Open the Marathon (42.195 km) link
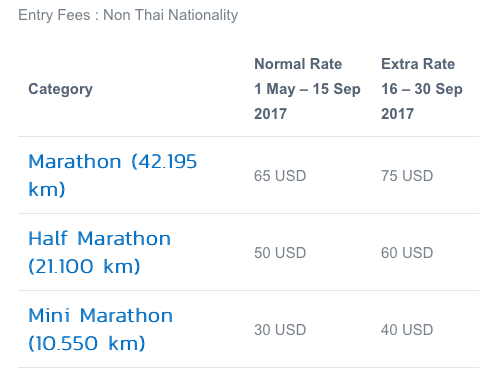The height and width of the screenshot is (385, 485). pyautogui.click(x=113, y=175)
